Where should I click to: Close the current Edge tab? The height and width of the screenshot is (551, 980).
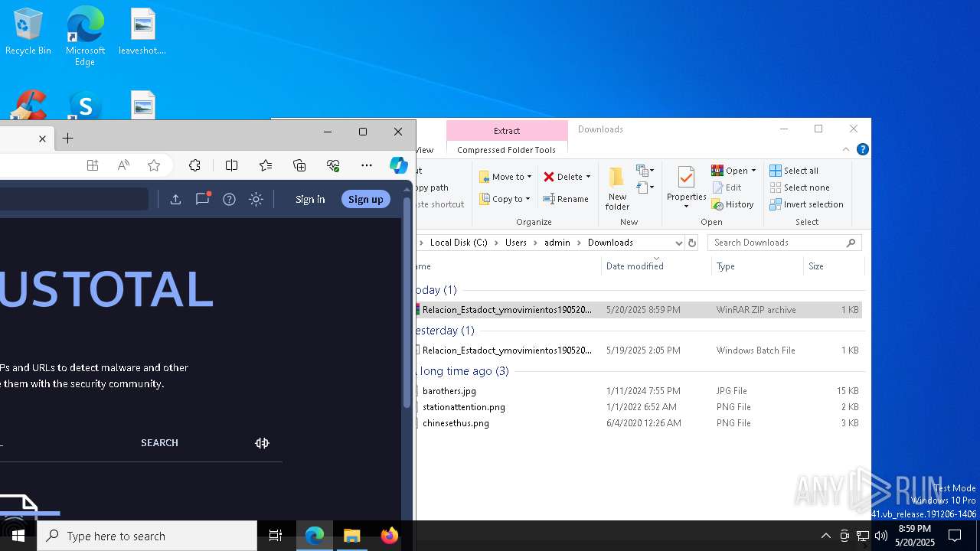pyautogui.click(x=42, y=139)
